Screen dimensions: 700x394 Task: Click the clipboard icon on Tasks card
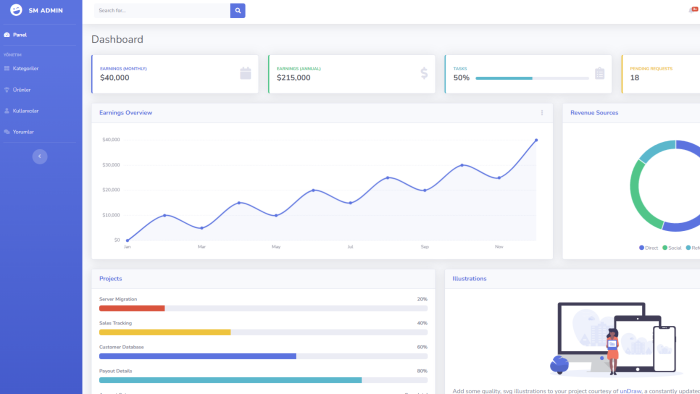point(600,73)
